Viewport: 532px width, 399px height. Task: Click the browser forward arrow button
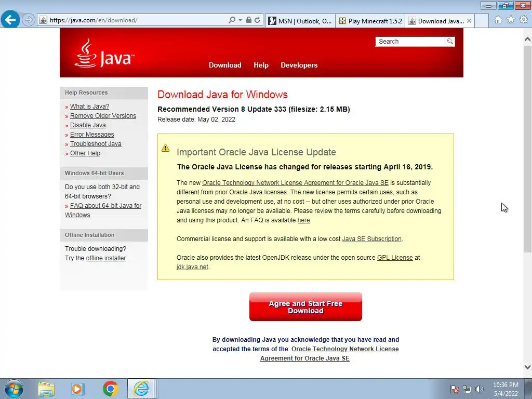29,20
